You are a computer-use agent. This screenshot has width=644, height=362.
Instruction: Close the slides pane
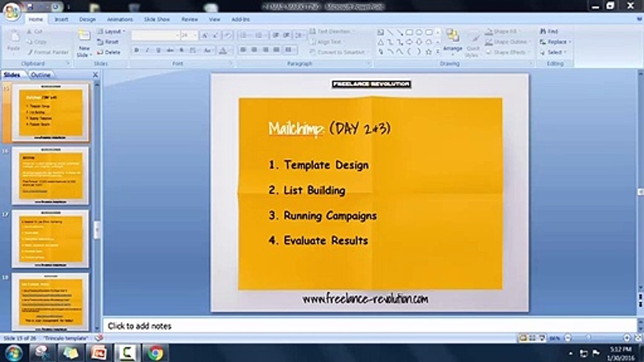[x=95, y=75]
